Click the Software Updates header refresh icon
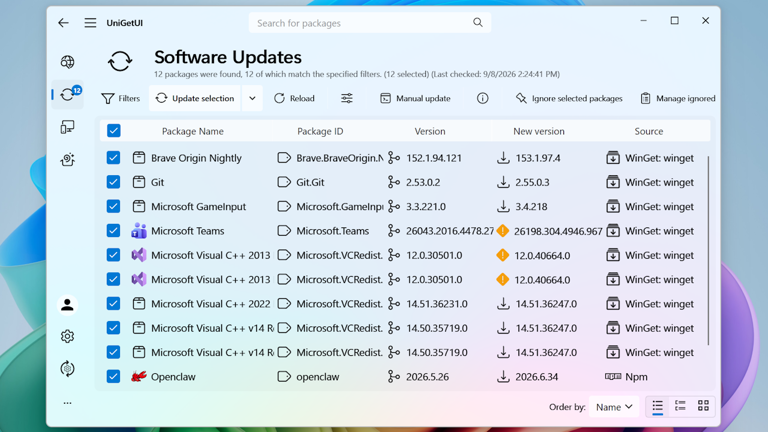Viewport: 768px width, 432px height. click(120, 62)
